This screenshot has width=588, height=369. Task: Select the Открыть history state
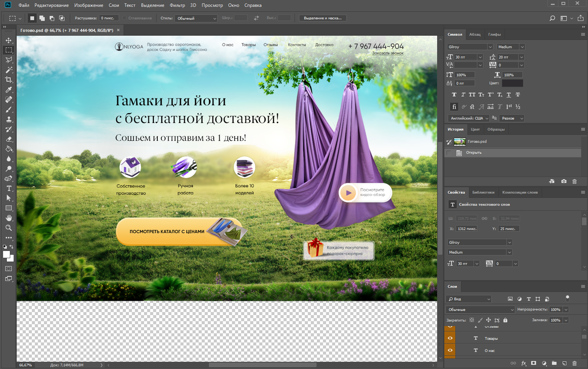[x=474, y=153]
